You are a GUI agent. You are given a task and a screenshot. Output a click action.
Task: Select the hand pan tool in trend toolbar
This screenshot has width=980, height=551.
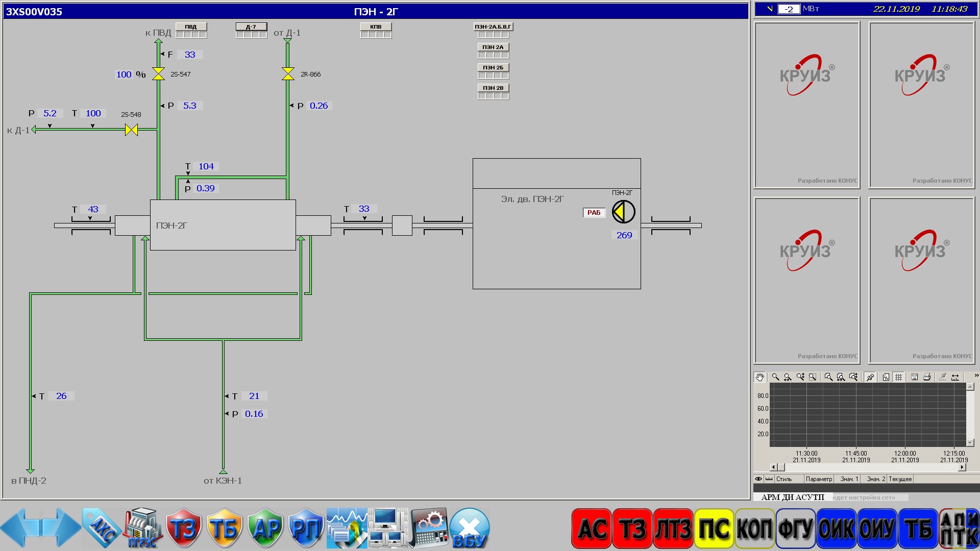click(760, 377)
